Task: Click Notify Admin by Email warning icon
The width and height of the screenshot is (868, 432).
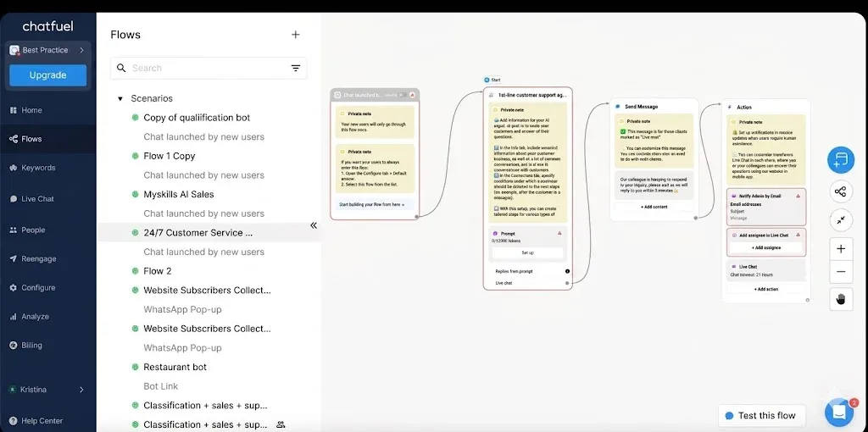Action: (798, 196)
